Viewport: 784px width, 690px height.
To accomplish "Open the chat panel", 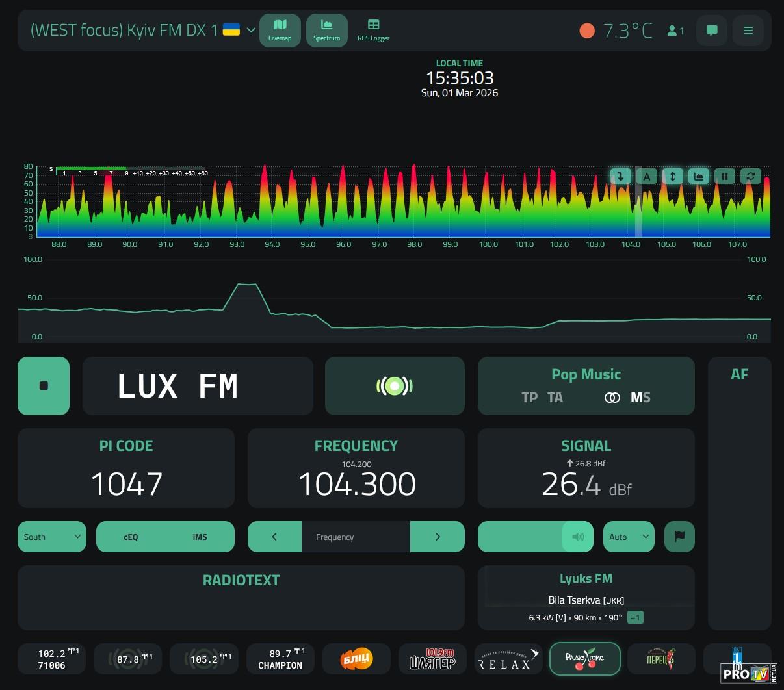I will click(x=712, y=31).
